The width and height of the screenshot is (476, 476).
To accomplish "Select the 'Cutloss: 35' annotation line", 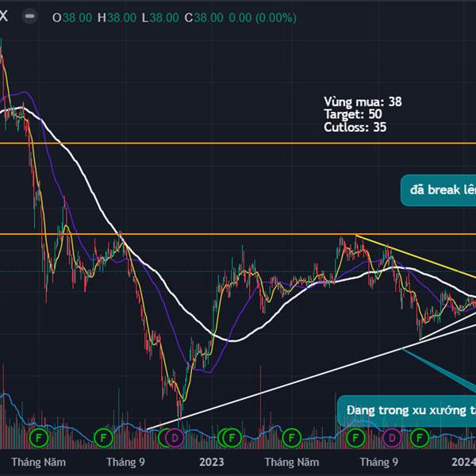I will (355, 127).
